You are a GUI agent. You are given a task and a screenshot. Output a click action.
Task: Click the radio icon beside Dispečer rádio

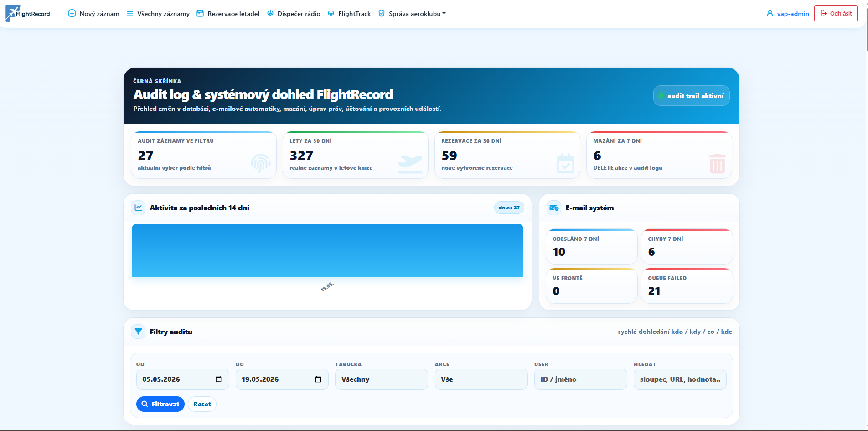(x=270, y=14)
